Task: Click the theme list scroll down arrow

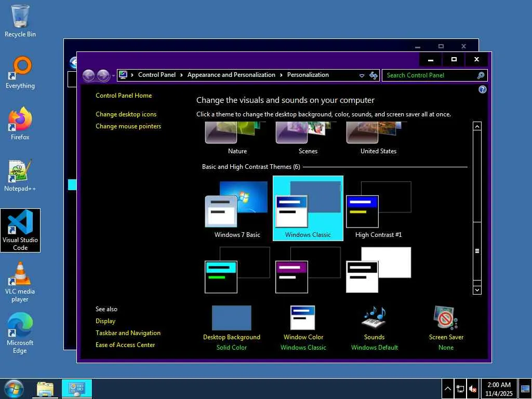Action: [x=477, y=290]
